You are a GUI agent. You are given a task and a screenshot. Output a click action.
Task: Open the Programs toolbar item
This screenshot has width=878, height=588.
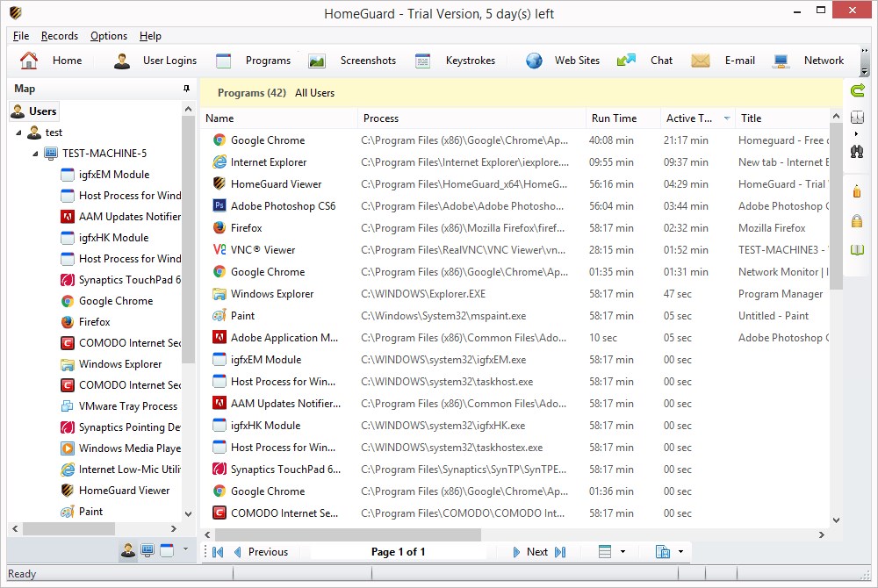(253, 61)
